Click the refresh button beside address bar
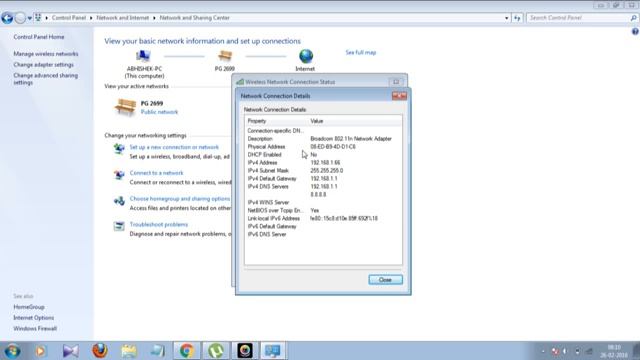Viewport: 640px width, 360px height. [517, 18]
